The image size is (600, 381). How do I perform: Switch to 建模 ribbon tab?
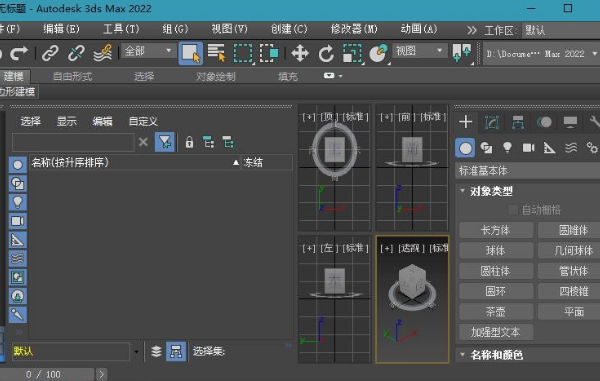[14, 77]
